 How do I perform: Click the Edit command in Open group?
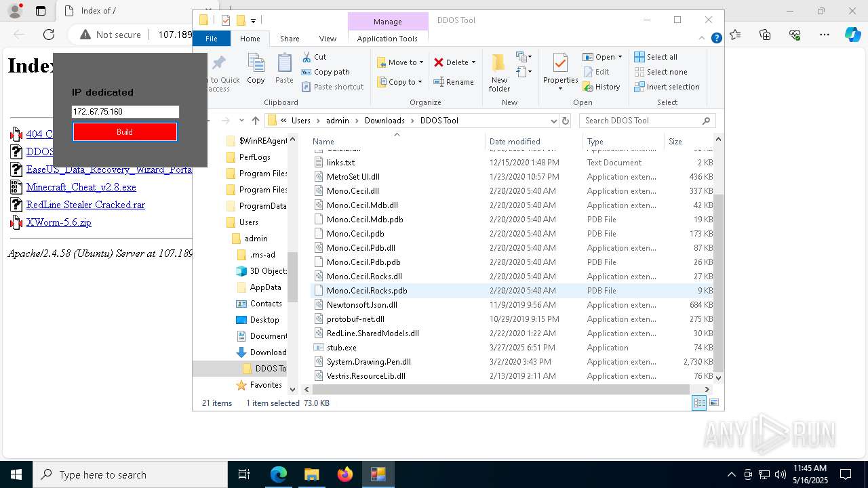596,72
